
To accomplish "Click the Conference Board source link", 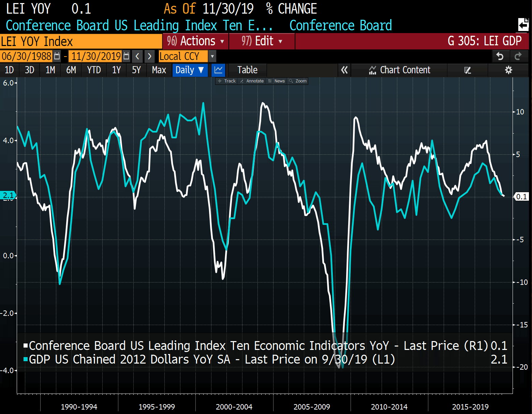I will click(341, 26).
